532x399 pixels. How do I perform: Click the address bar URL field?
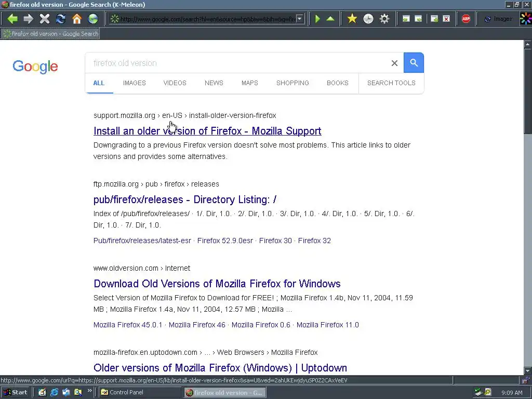(207, 19)
